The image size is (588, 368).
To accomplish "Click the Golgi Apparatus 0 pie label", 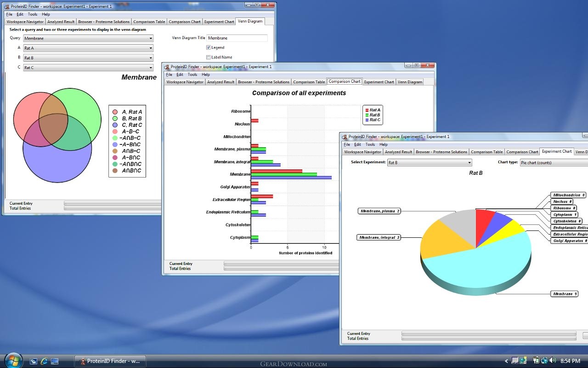I will click(x=569, y=241).
